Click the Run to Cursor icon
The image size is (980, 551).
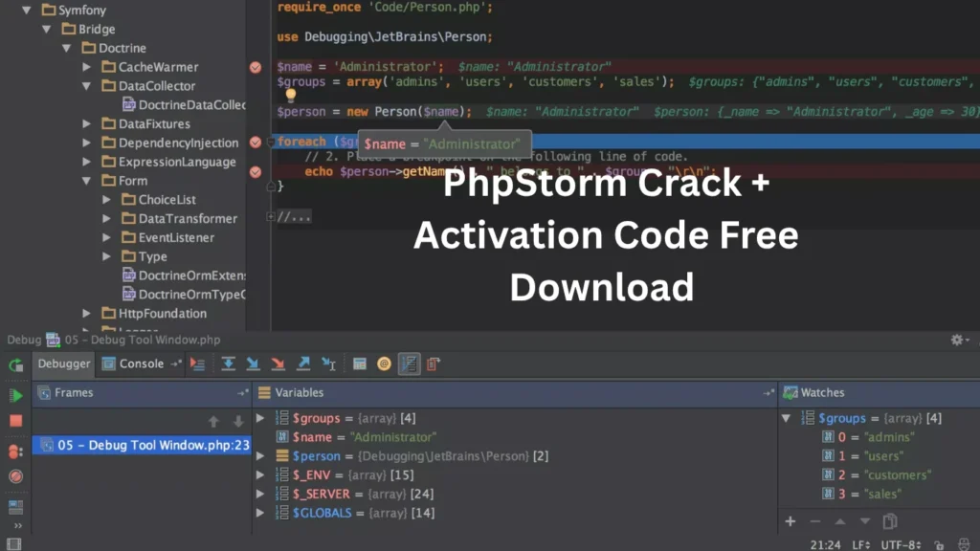(328, 364)
